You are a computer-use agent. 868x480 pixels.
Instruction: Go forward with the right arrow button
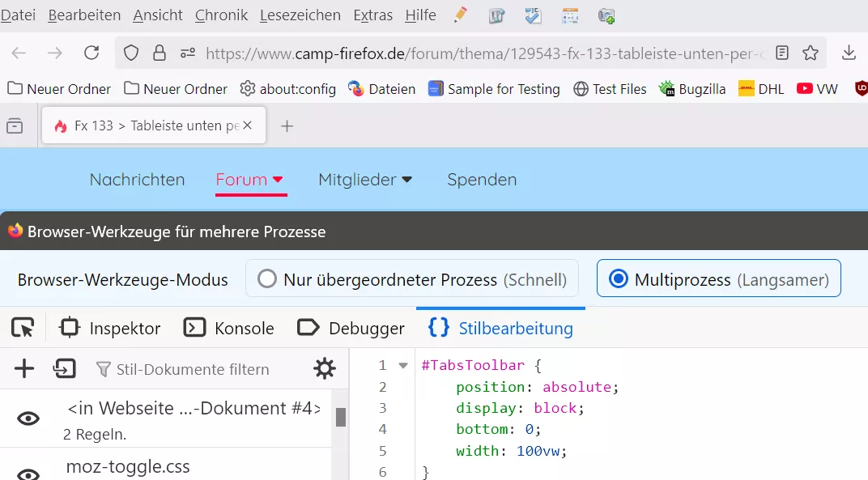(55, 53)
